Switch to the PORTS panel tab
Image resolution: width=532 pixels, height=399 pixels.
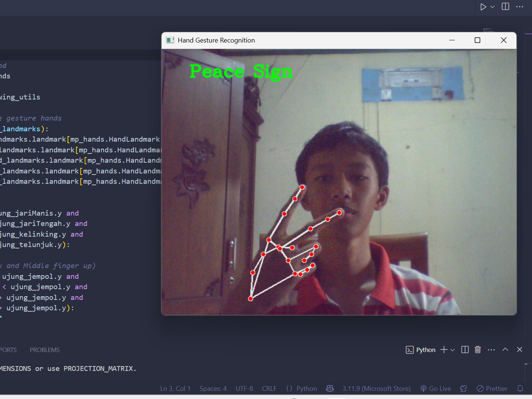[x=8, y=350]
